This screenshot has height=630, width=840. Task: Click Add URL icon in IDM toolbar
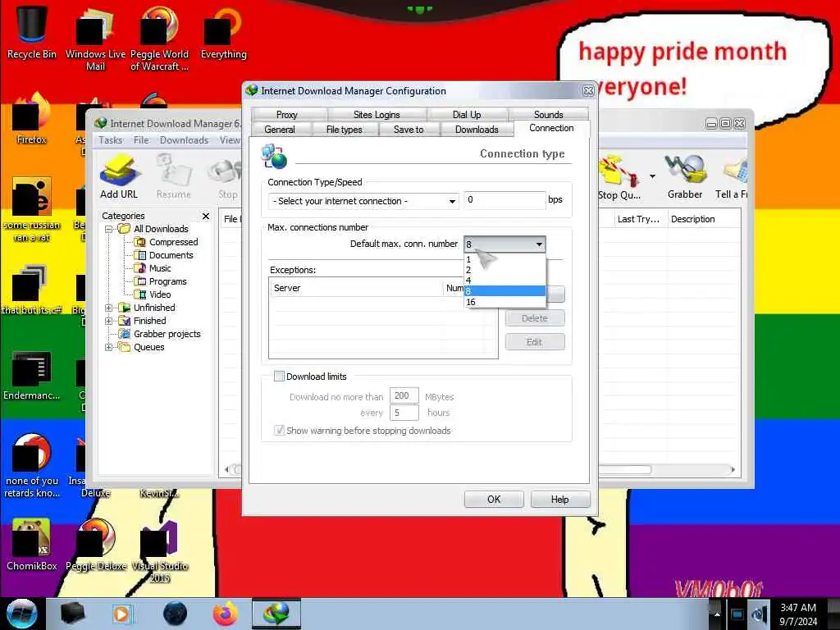(x=119, y=177)
